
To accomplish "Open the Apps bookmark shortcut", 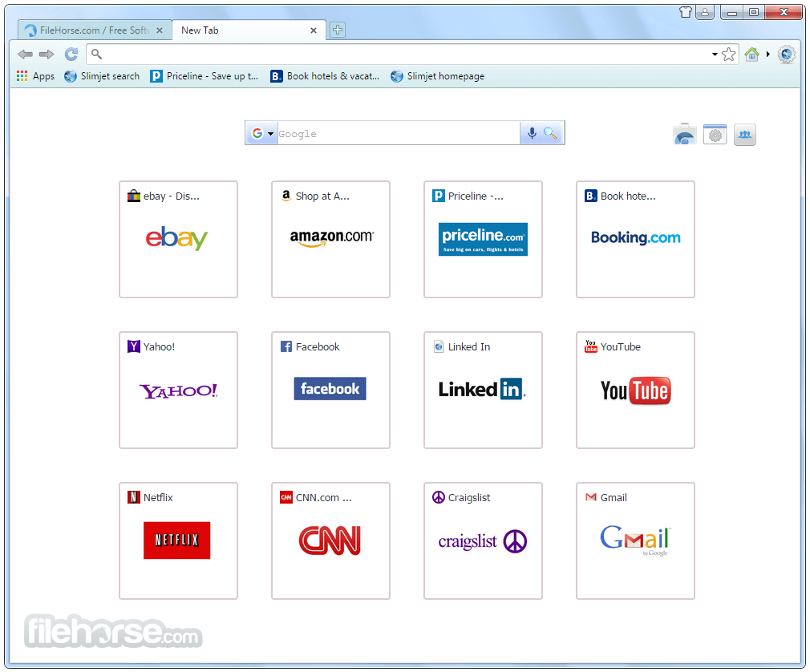I will 35,76.
